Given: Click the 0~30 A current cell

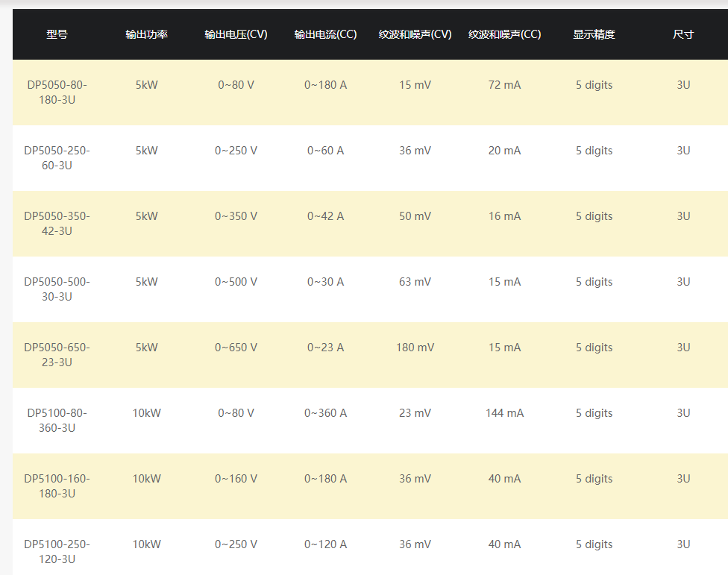Looking at the screenshot, I should click(325, 282).
